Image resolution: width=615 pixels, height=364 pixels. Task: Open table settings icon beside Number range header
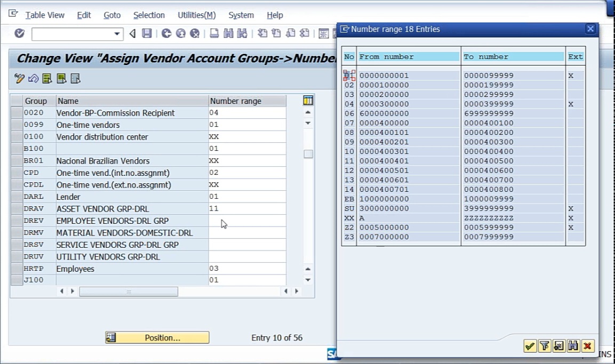(x=308, y=101)
